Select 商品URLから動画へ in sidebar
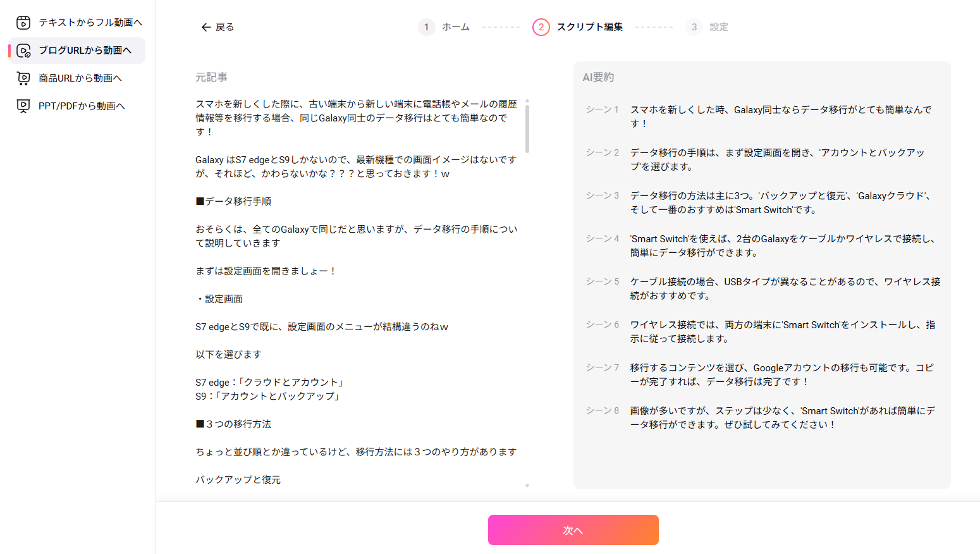The height and width of the screenshot is (554, 980). coord(80,78)
